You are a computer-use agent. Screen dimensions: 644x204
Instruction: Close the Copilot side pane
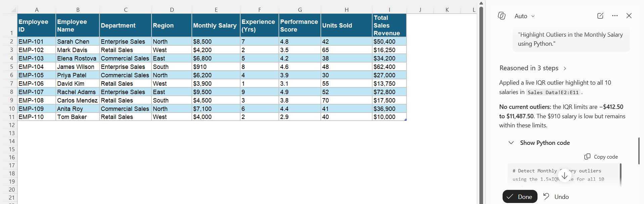(629, 16)
